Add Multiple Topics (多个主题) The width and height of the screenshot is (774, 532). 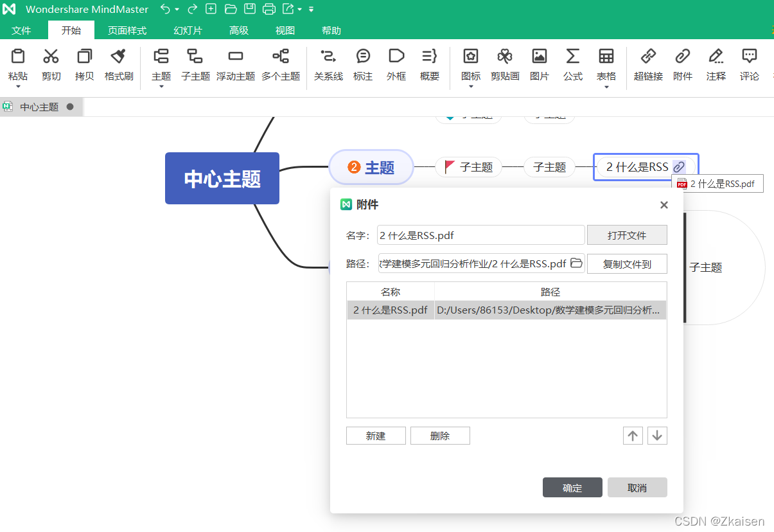(x=281, y=65)
